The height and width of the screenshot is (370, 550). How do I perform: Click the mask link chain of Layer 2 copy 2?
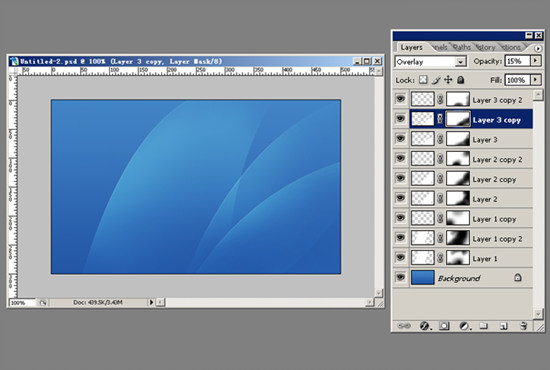pos(440,159)
